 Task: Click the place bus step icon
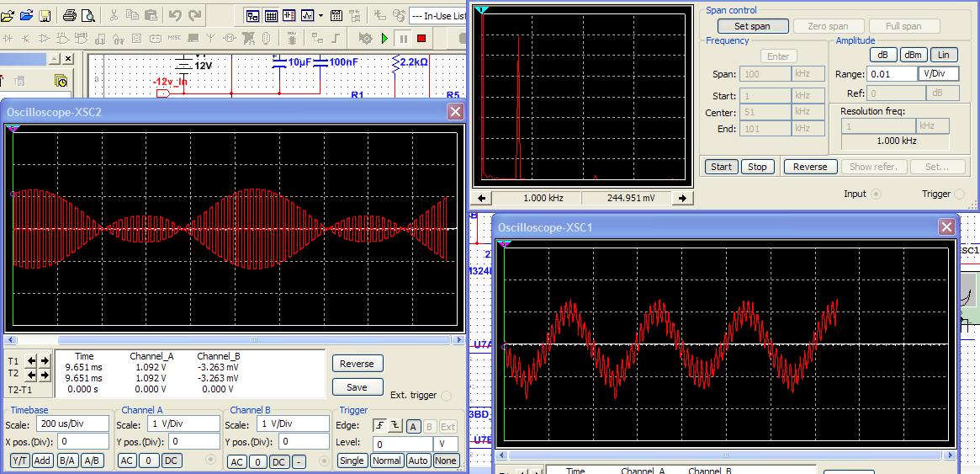336,38
